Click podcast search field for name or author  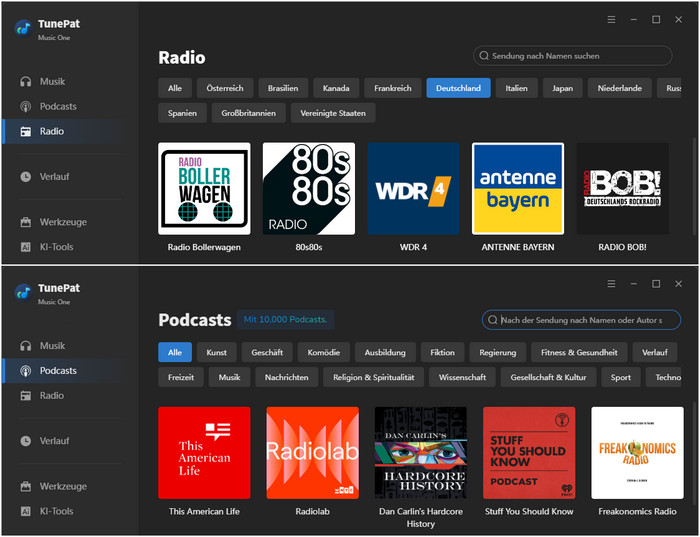pos(581,320)
